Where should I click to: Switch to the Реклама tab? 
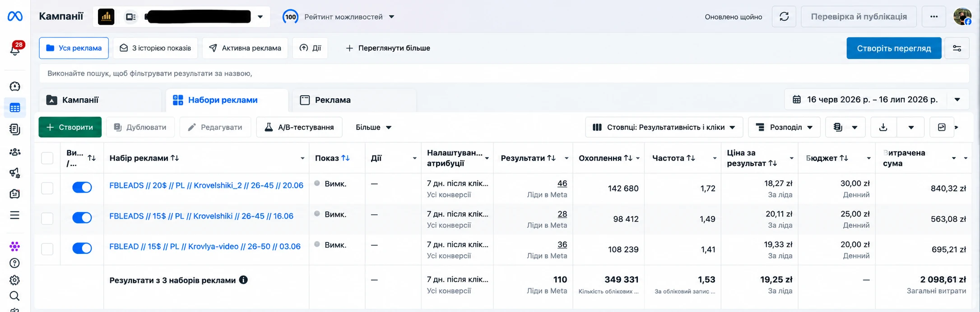pos(354,100)
